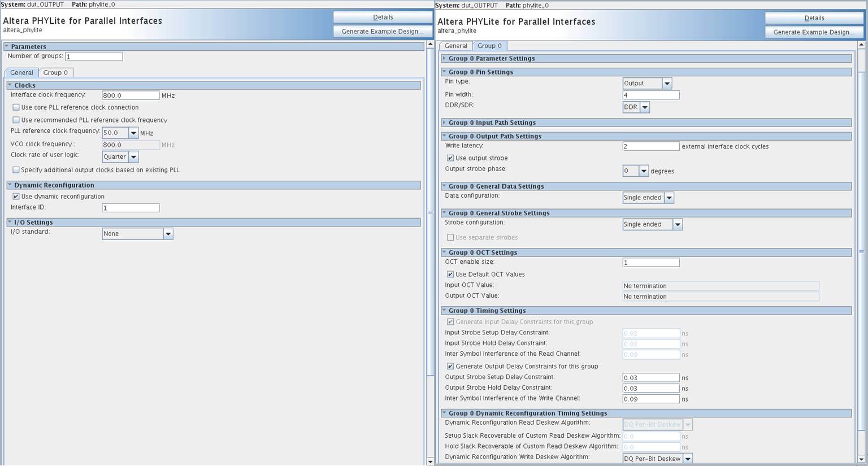Click the left panel's scrollbar down arrow
This screenshot has width=868, height=466.
430,461
